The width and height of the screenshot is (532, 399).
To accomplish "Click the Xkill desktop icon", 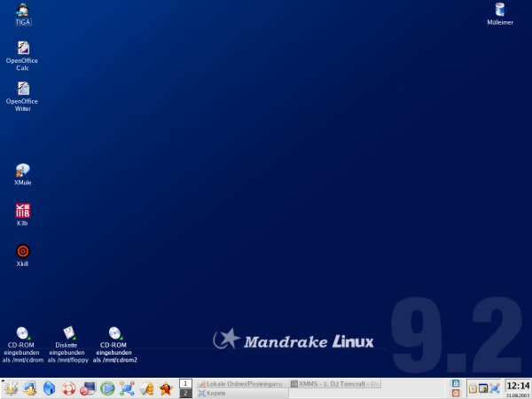I will pos(23,255).
